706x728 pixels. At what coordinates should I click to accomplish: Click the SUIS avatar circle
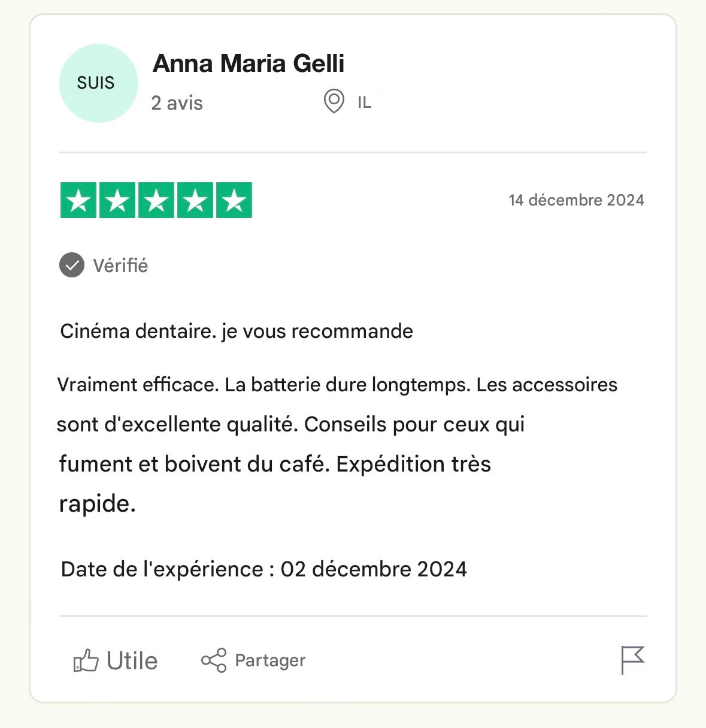point(98,83)
